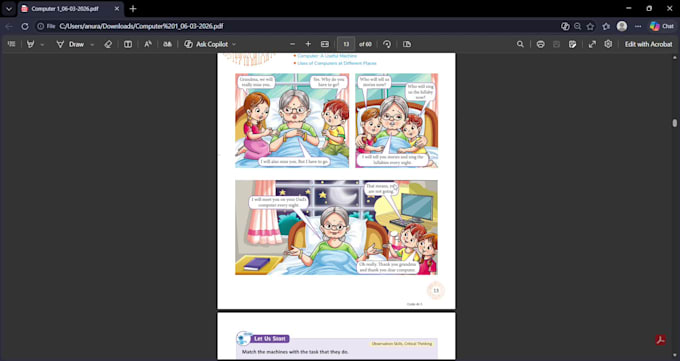Click the Page view icon
Image resolution: width=680 pixels, height=361 pixels.
point(407,44)
